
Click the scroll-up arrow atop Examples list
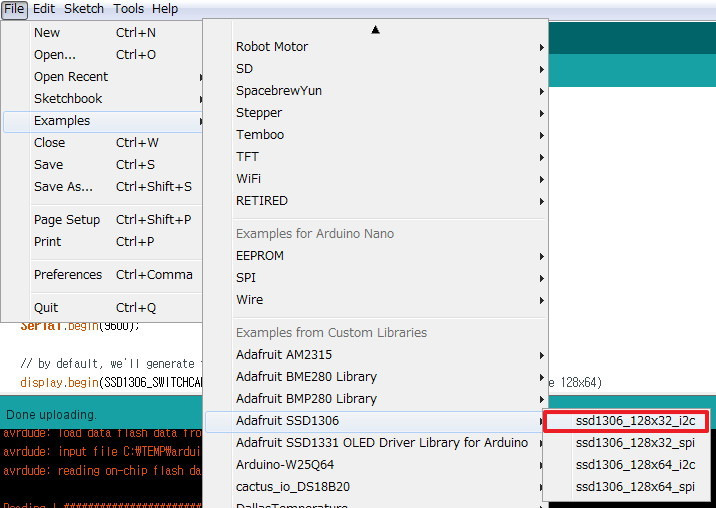pyautogui.click(x=375, y=30)
